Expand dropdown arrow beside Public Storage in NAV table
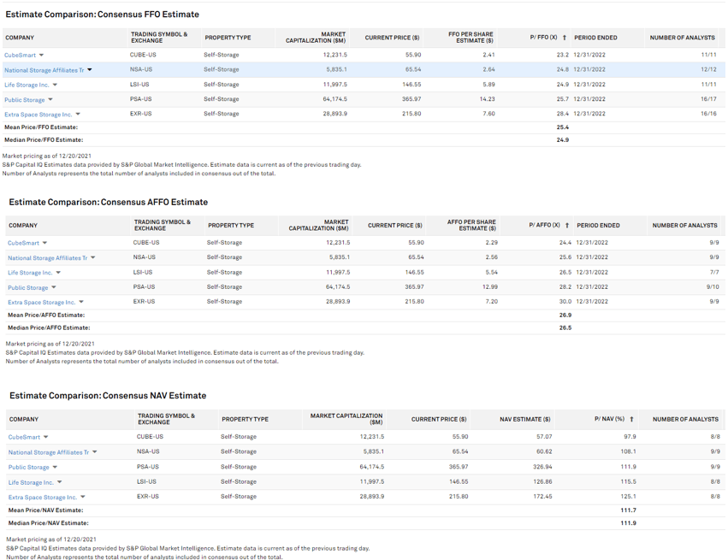 click(55, 467)
